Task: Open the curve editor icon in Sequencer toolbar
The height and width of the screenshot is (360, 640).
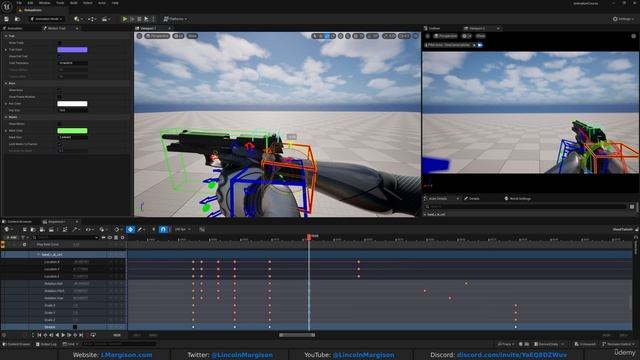Action: [x=202, y=229]
